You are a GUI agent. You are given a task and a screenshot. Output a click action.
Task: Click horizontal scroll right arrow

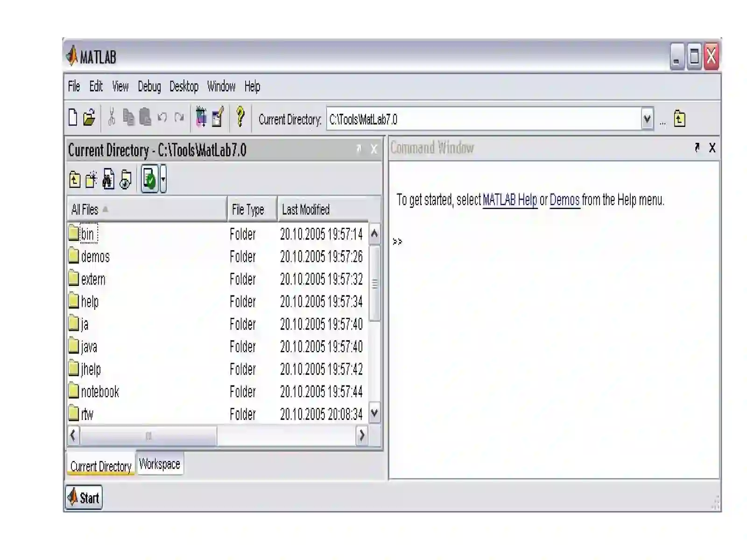click(362, 435)
